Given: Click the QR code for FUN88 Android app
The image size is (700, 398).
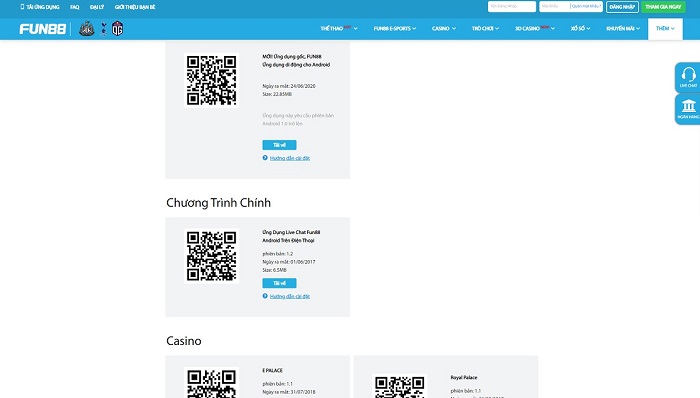Looking at the screenshot, I should point(212,80).
